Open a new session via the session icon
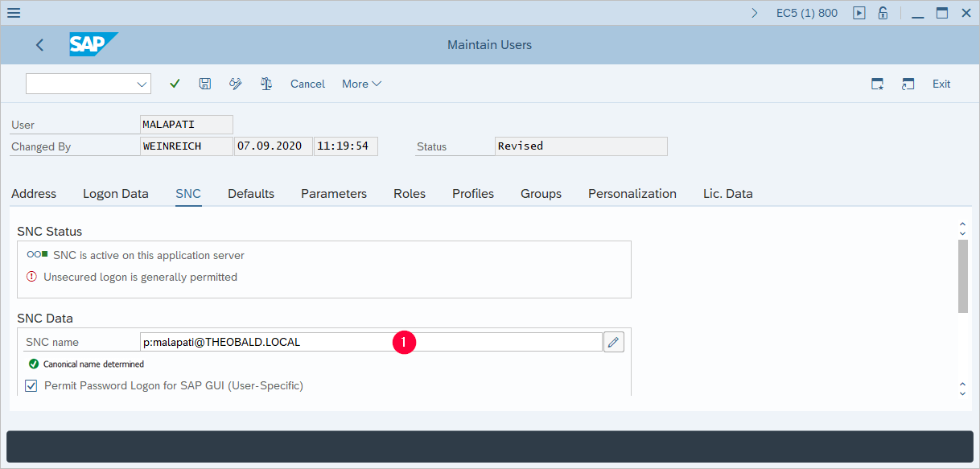The image size is (980, 469). (908, 84)
